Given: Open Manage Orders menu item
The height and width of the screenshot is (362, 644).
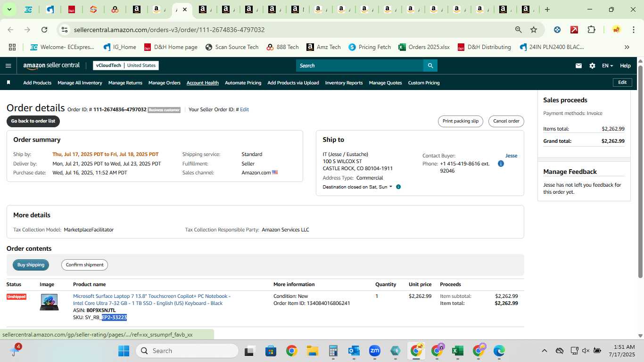Looking at the screenshot, I should [165, 83].
